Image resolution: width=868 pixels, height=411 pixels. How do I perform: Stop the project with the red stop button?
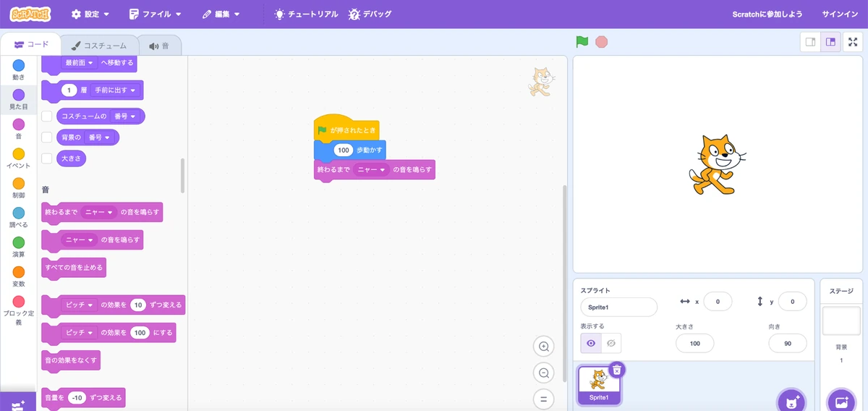tap(602, 42)
